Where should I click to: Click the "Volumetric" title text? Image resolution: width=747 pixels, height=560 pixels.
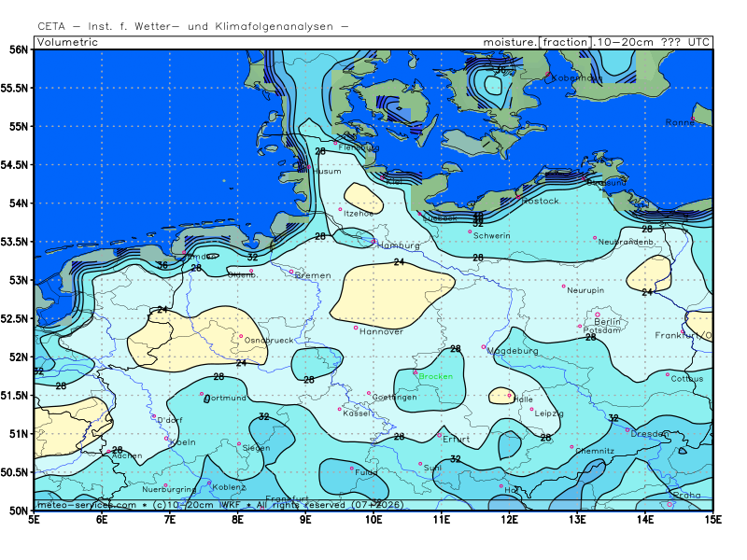pyautogui.click(x=68, y=42)
